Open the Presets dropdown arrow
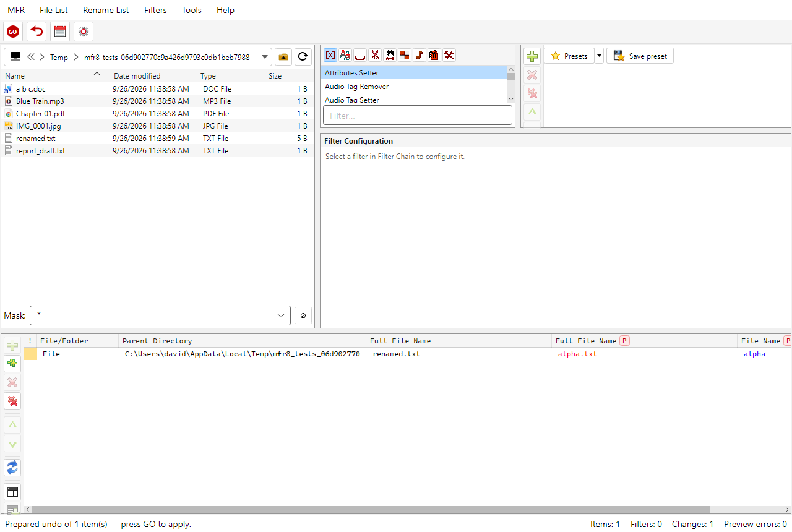The height and width of the screenshot is (532, 792). [x=599, y=56]
